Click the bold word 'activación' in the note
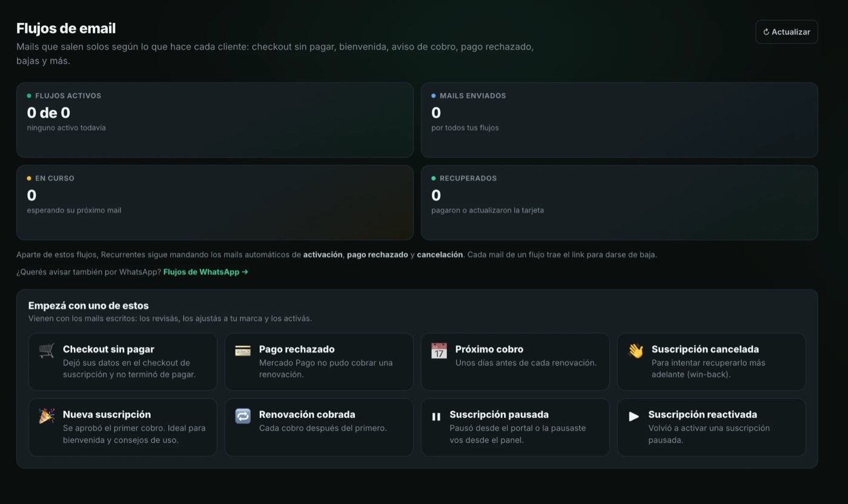 tap(323, 255)
